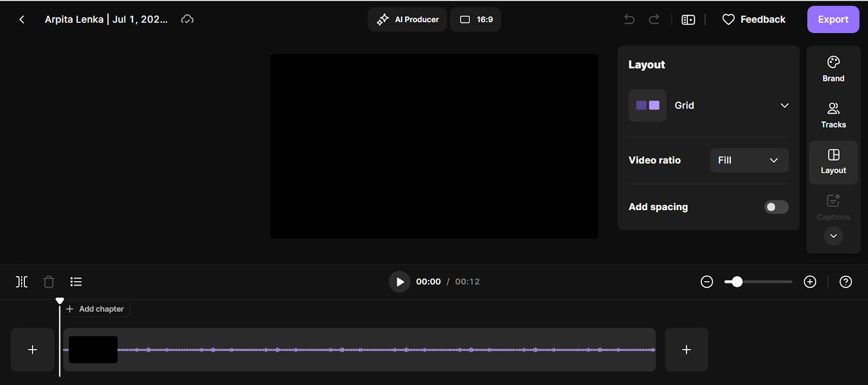Change the 16:9 aspect ratio
This screenshot has height=385, width=868.
(x=475, y=20)
